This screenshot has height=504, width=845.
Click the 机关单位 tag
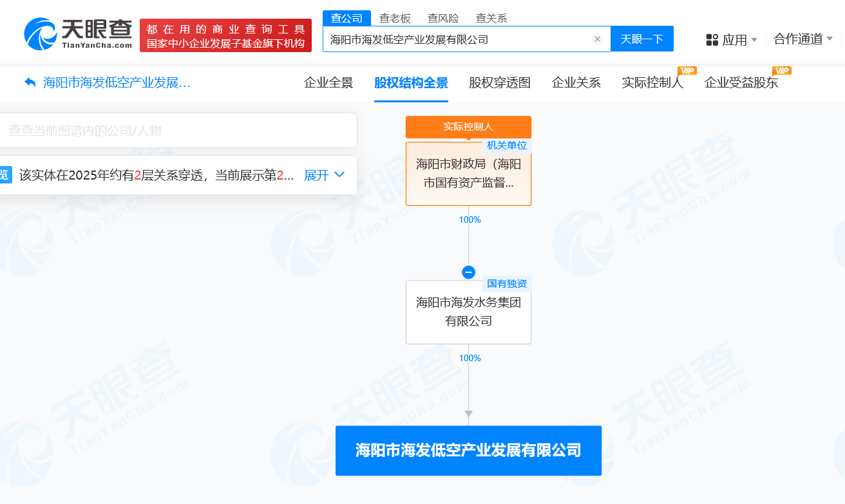[507, 145]
